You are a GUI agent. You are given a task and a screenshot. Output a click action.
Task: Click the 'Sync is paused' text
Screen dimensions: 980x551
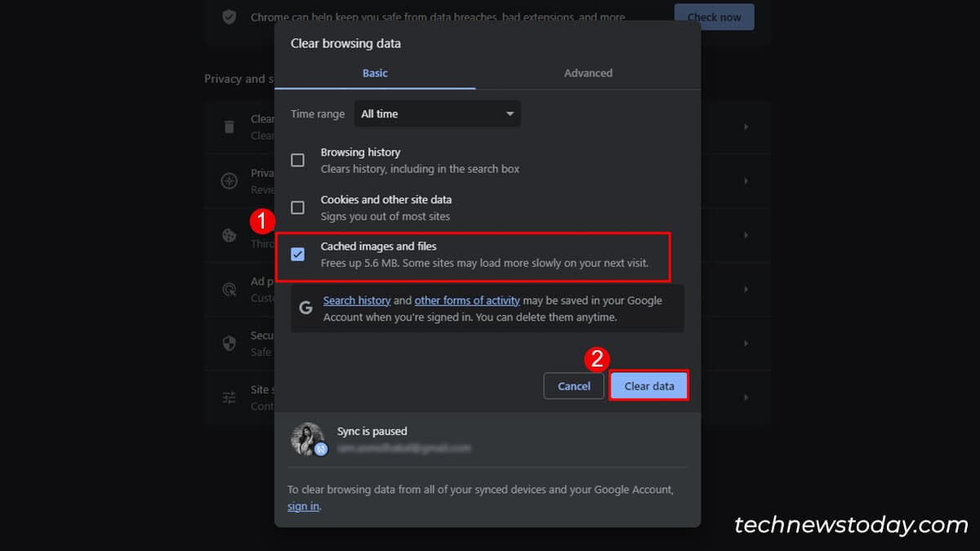pos(372,431)
